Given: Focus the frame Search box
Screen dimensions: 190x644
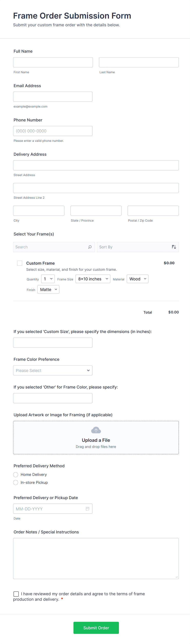Looking at the screenshot, I should click(50, 247).
